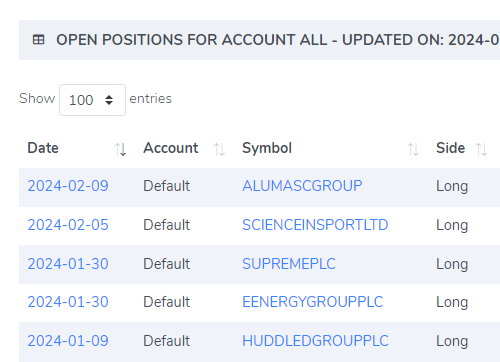
Task: Click the Account column header text
Action: click(x=171, y=148)
